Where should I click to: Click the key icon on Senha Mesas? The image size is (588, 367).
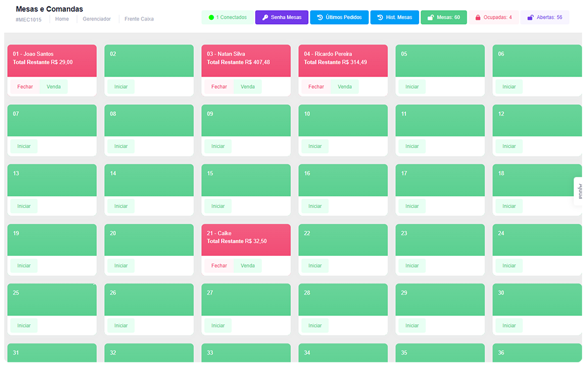point(265,18)
